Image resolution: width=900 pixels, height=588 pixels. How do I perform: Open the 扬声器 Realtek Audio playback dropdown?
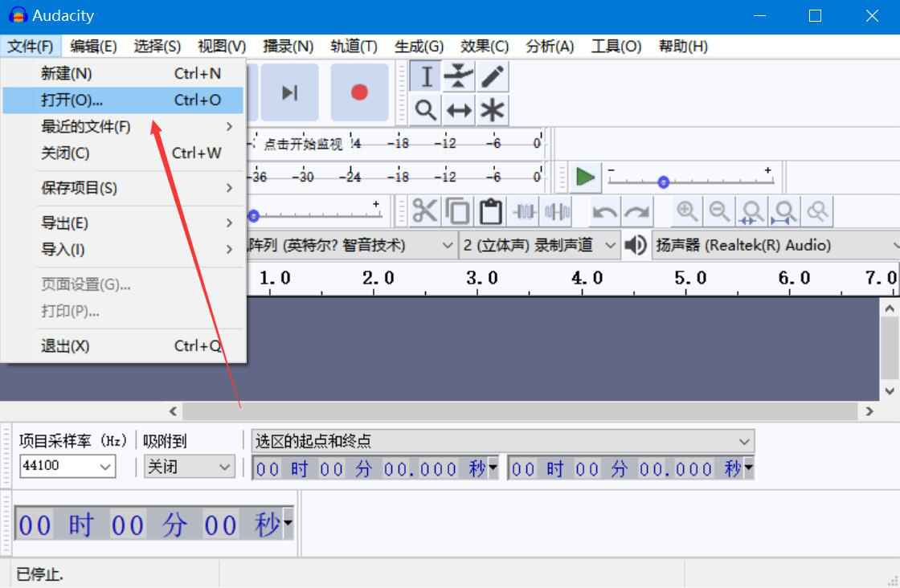tap(775, 246)
